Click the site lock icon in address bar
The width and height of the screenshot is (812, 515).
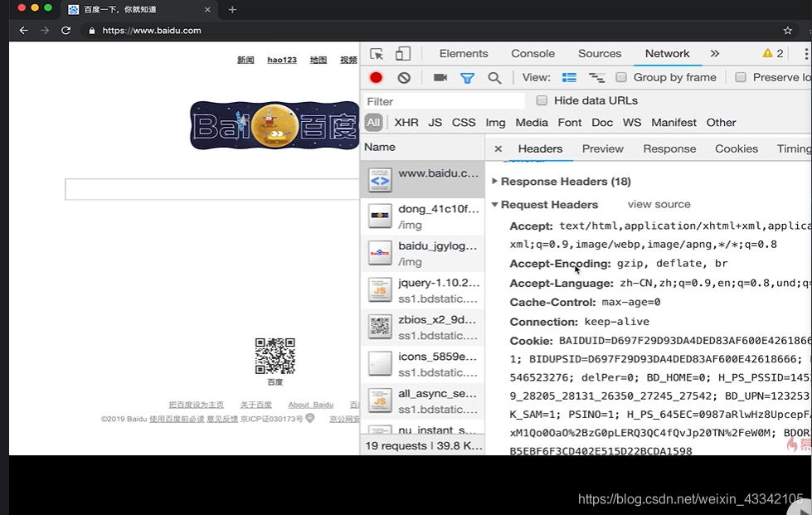[92, 31]
